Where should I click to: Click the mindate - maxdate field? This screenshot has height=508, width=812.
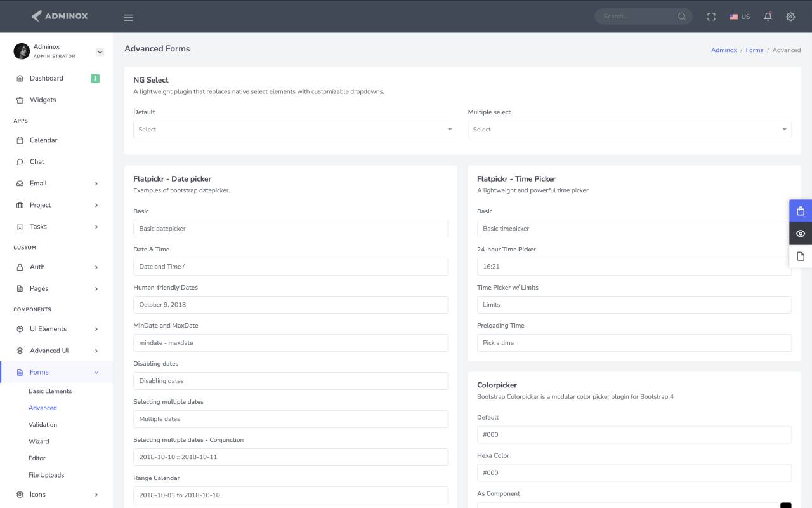[291, 343]
